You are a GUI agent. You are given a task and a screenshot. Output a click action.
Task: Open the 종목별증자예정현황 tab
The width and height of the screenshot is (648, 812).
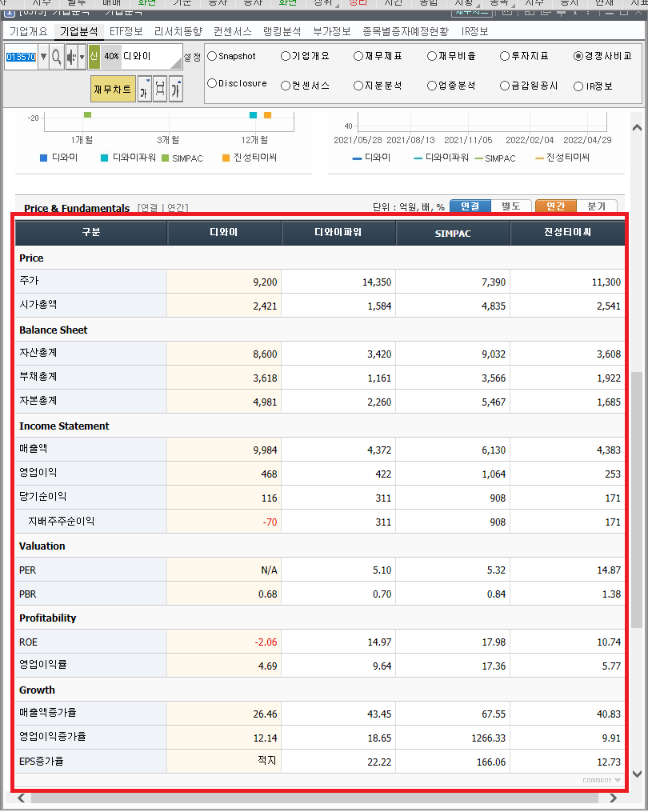(406, 31)
